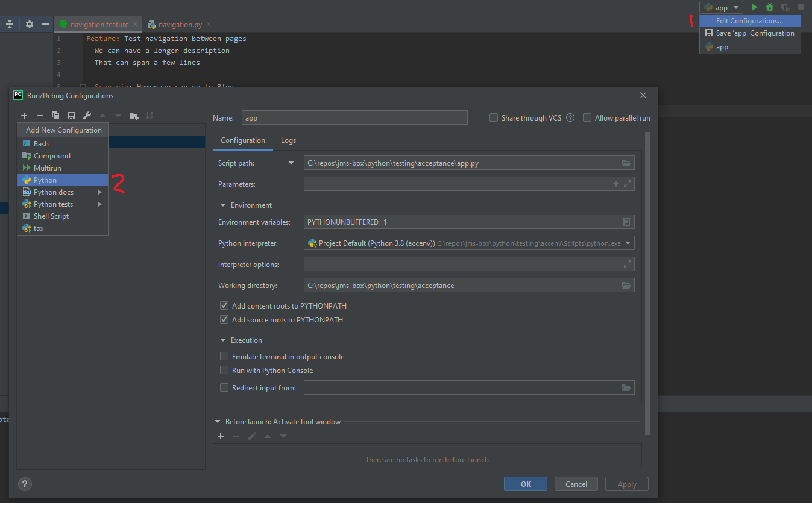Screen dimensions: 812x520
Task: Open Script path type dropdown arrow
Action: click(291, 163)
